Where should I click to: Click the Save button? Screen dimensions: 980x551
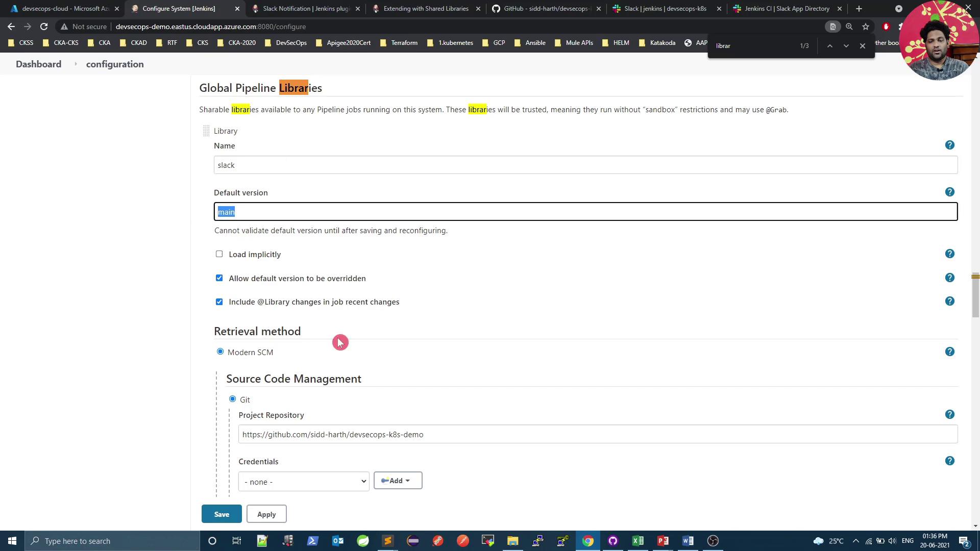pos(222,514)
